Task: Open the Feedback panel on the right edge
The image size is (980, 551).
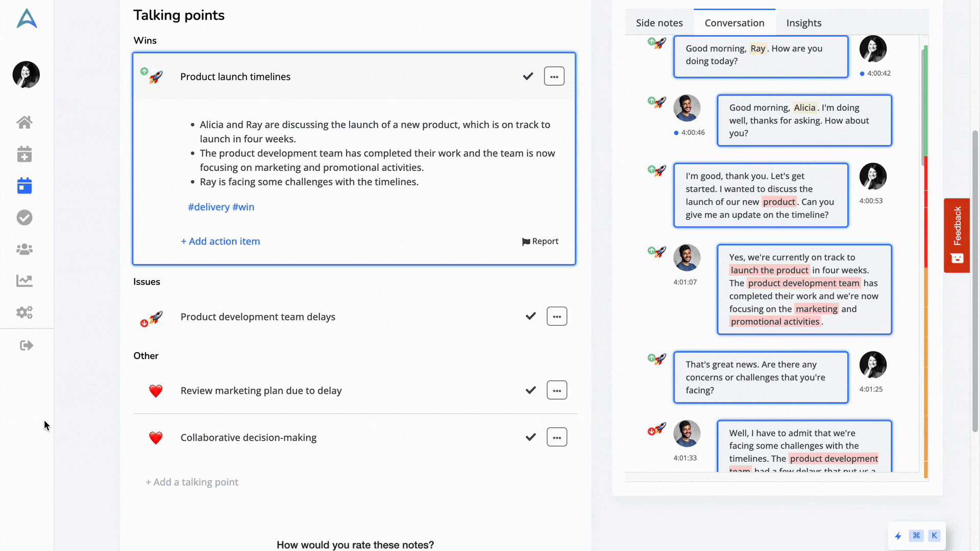Action: (957, 236)
